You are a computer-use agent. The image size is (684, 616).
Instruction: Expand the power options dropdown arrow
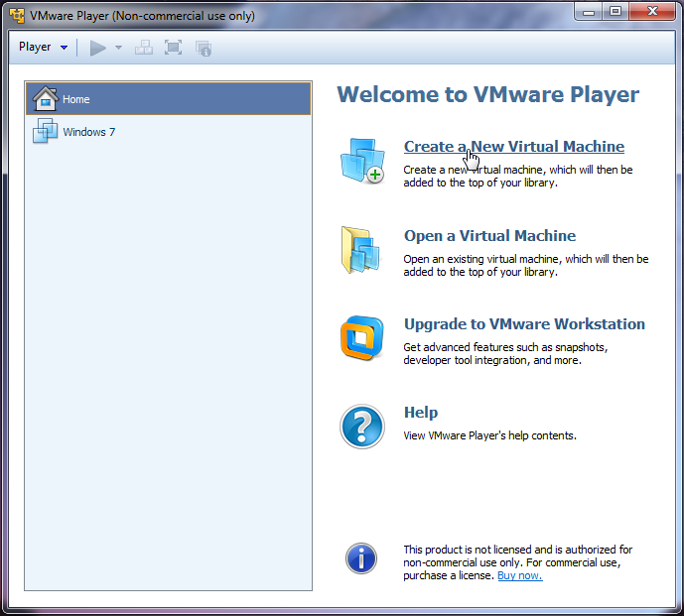click(119, 48)
